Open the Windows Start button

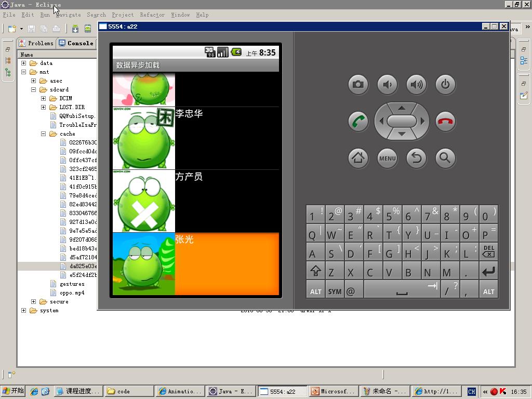pos(13,391)
